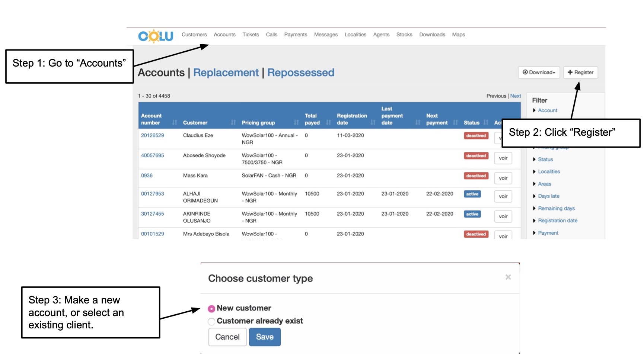Expand the Localities filter section
Image resolution: width=644 pixels, height=360 pixels.
click(548, 171)
